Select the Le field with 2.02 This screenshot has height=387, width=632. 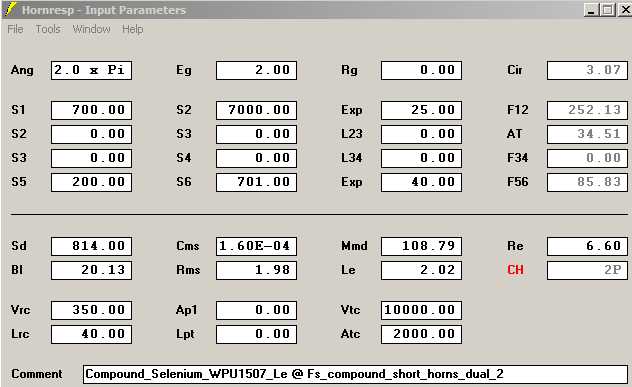422,270
